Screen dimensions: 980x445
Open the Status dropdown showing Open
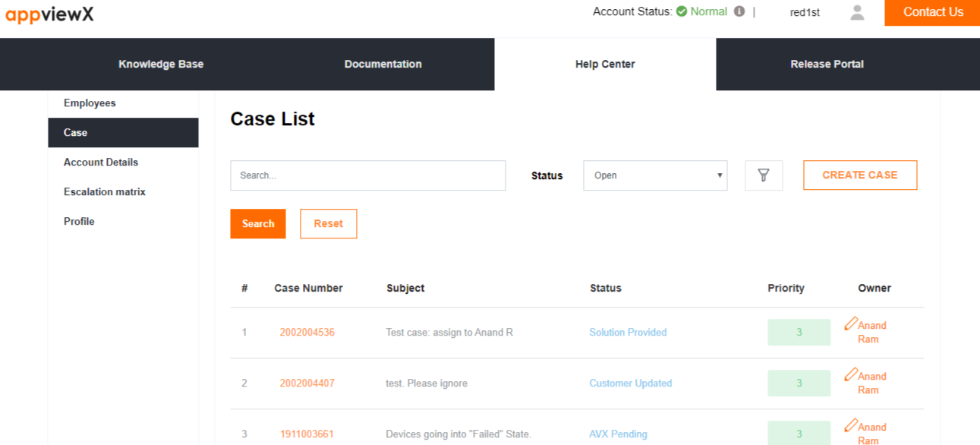pyautogui.click(x=654, y=175)
